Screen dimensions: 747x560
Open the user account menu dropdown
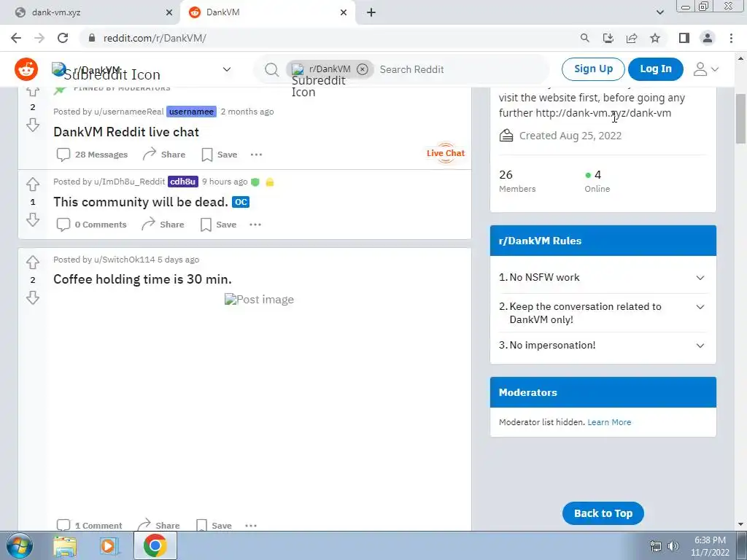[705, 69]
